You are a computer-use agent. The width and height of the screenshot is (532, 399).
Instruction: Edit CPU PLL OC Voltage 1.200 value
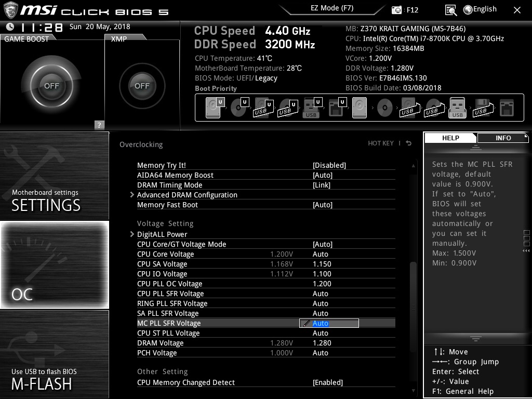click(322, 284)
